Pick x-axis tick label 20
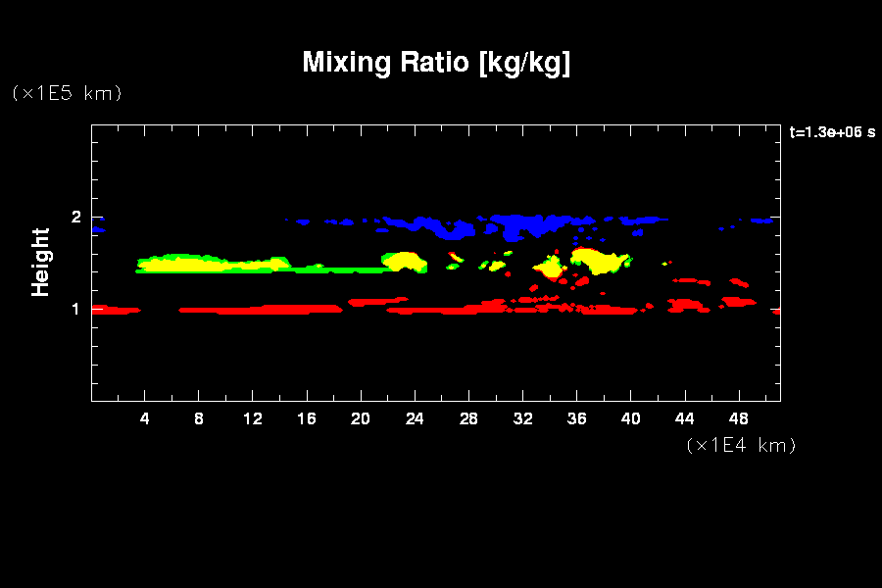Viewport: 882px width, 588px height. pyautogui.click(x=361, y=418)
